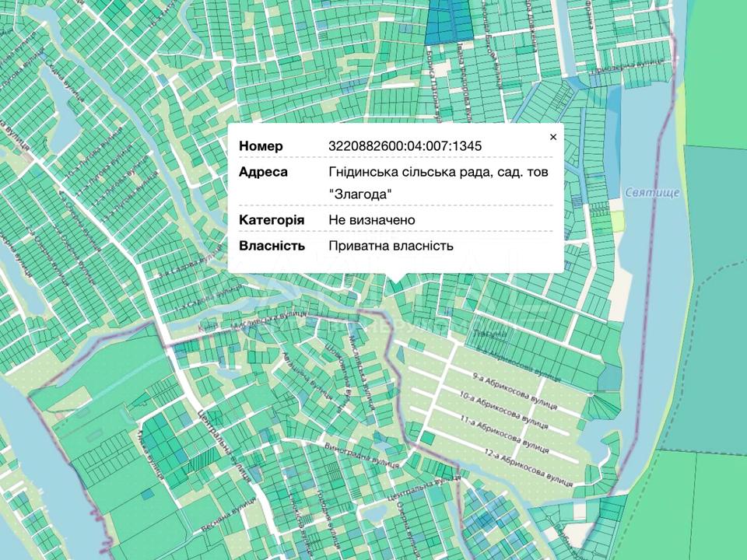Screen dimensions: 747x560
Task: Select address text 'Гнідинська сільська рада, сад. тов'
Action: click(x=438, y=172)
